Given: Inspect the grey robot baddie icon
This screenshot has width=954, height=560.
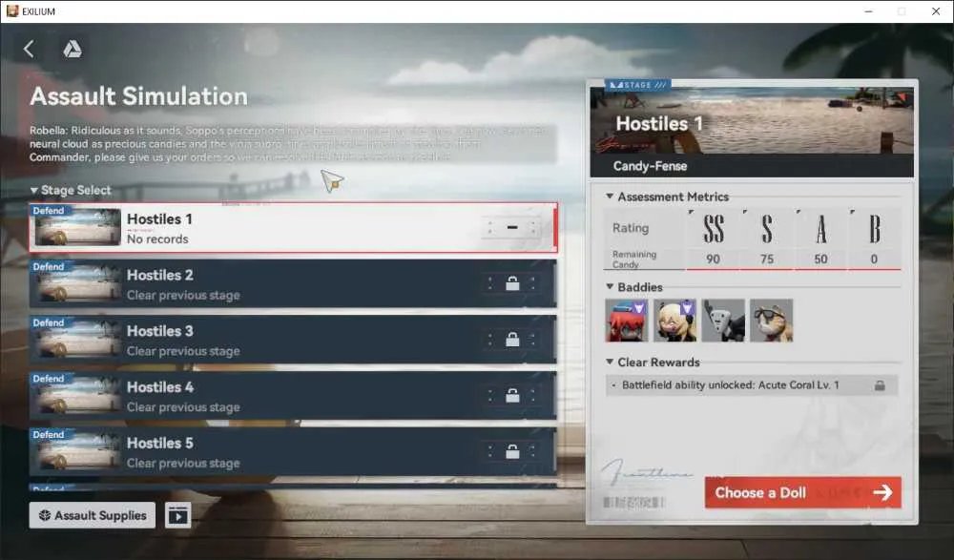Looking at the screenshot, I should 723,321.
